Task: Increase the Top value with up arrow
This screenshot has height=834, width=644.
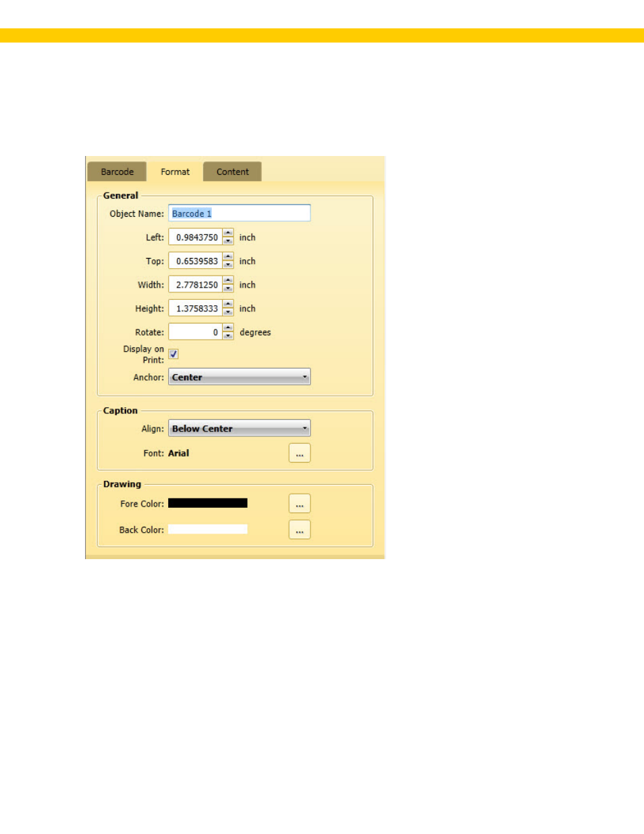Action: [x=228, y=257]
